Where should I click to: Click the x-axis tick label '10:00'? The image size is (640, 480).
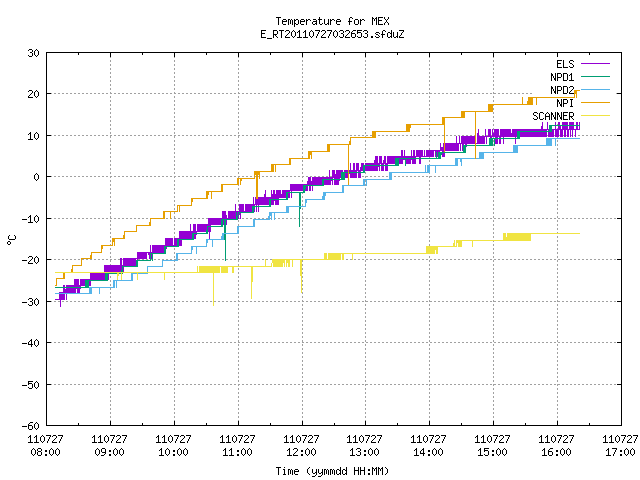click(x=173, y=452)
